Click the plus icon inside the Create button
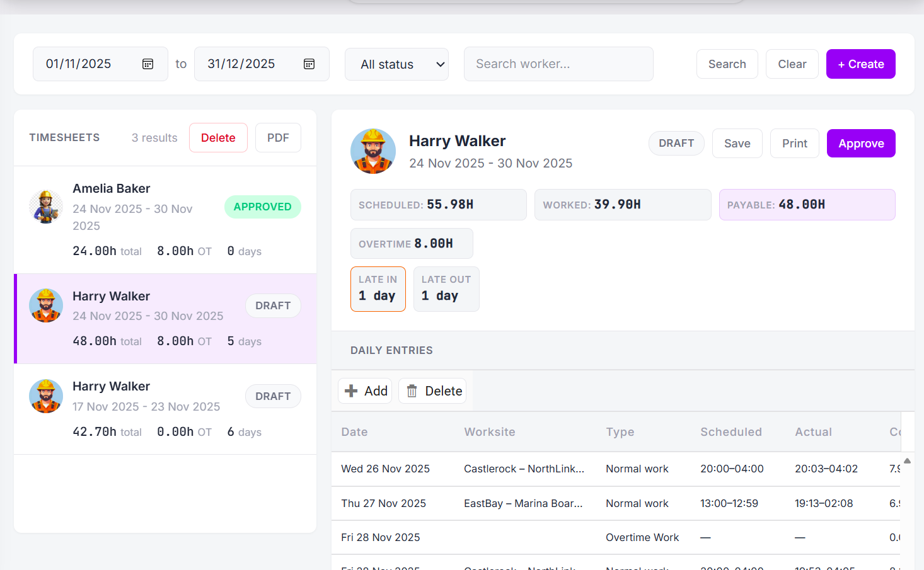The width and height of the screenshot is (924, 570). 843,64
